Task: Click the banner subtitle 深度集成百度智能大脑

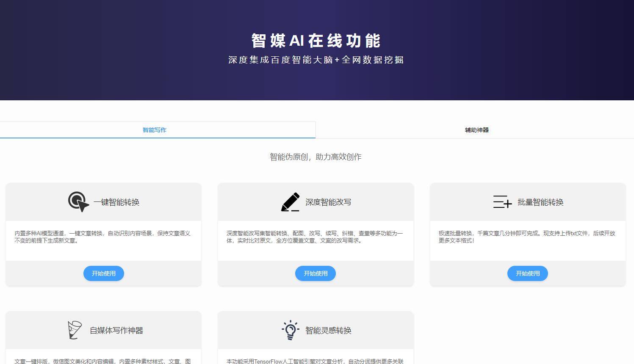Action: [316, 60]
